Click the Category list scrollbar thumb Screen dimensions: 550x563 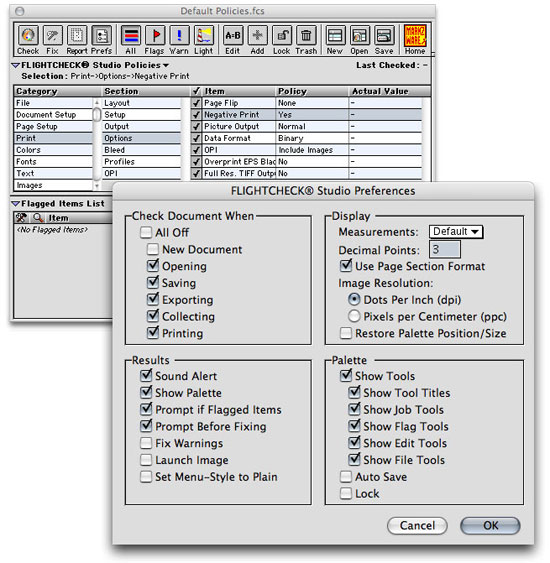click(97, 115)
